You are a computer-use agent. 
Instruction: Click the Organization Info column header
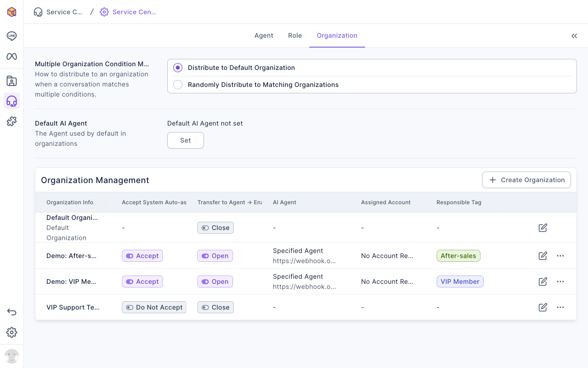[x=70, y=202]
